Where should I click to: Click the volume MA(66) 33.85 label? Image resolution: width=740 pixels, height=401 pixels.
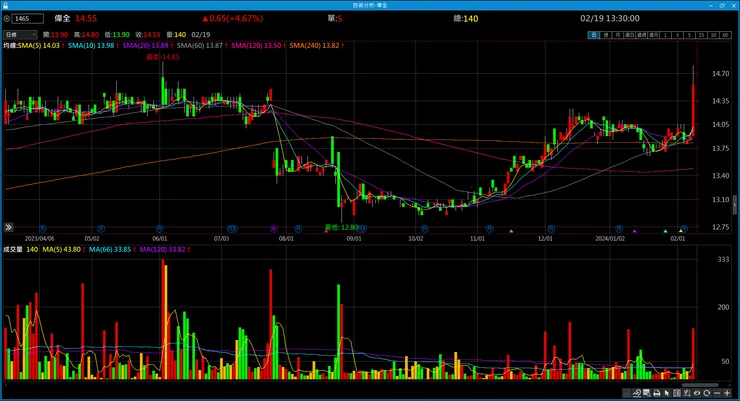pos(110,250)
